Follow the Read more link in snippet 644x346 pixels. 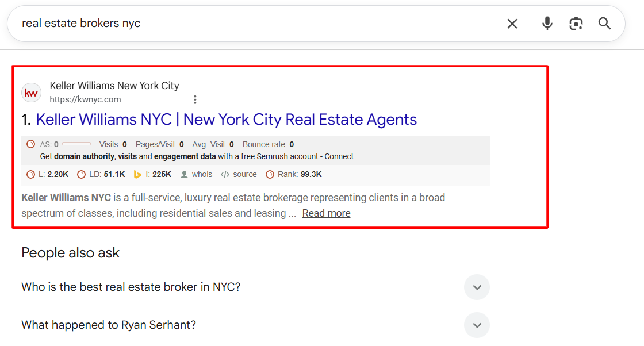(326, 213)
